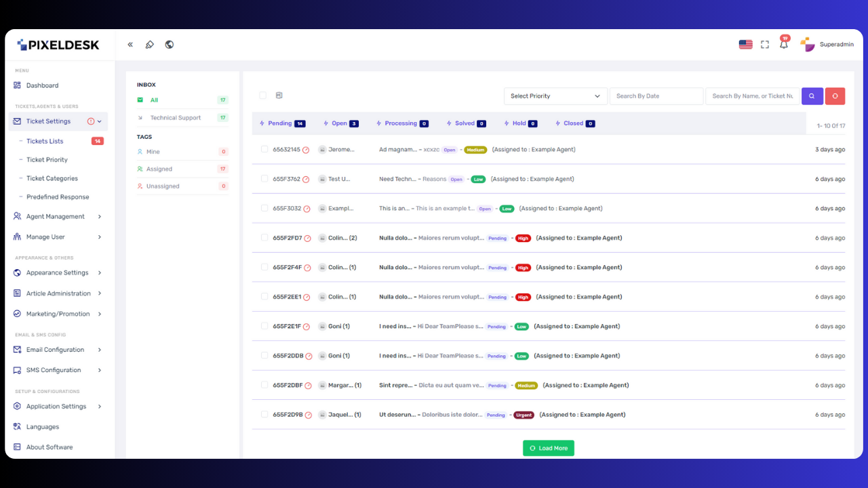Click the globe icon in top bar
This screenshot has height=488, width=868.
(170, 45)
